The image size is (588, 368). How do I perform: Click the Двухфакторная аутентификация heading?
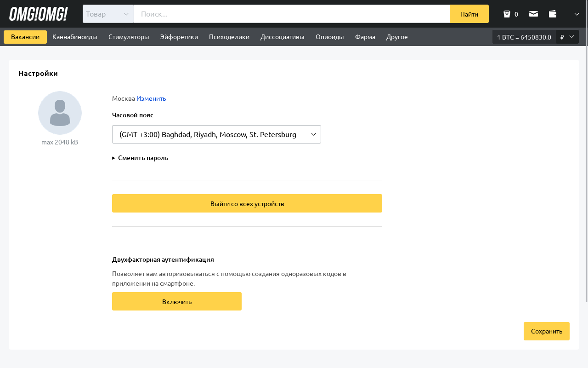coord(163,259)
